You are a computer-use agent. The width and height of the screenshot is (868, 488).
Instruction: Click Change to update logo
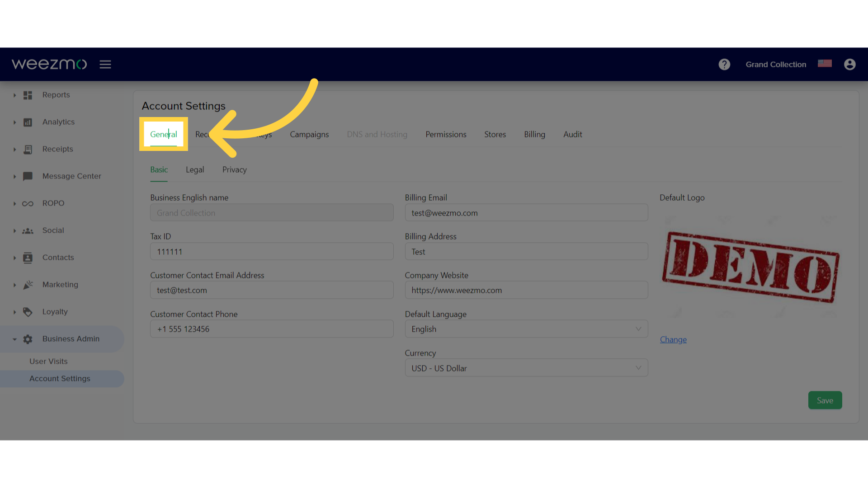pyautogui.click(x=673, y=339)
